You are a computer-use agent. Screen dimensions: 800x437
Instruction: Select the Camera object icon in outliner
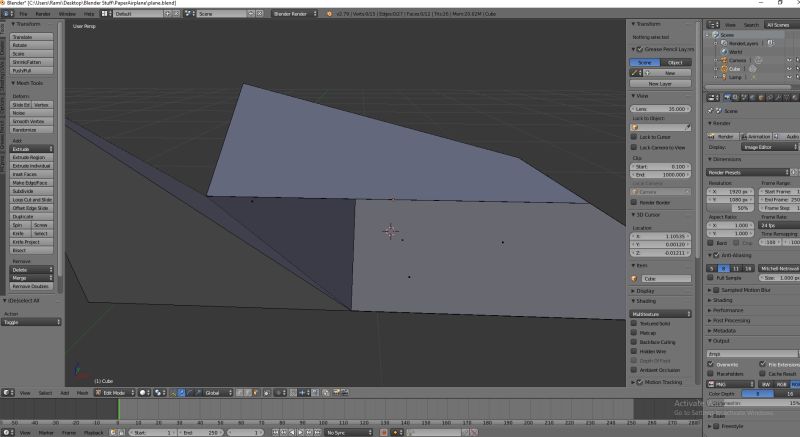(724, 60)
